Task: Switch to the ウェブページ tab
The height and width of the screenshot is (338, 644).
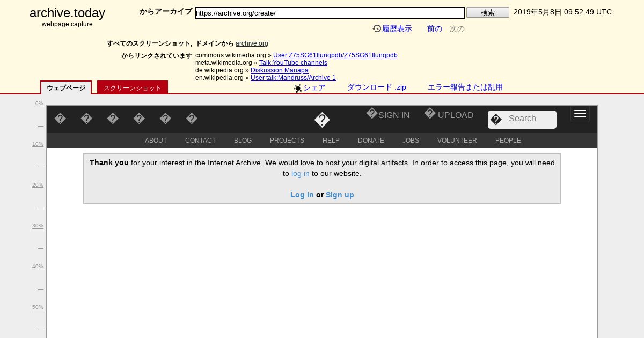Action: [66, 87]
